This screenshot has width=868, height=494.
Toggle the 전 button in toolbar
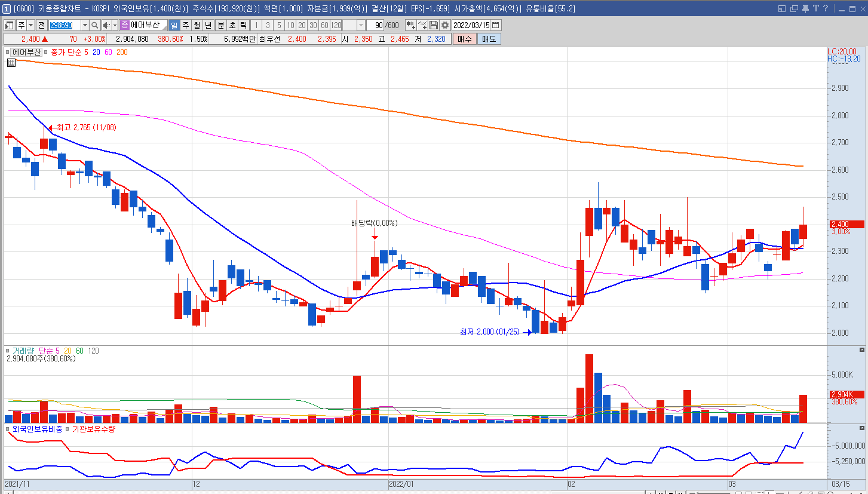[41, 25]
